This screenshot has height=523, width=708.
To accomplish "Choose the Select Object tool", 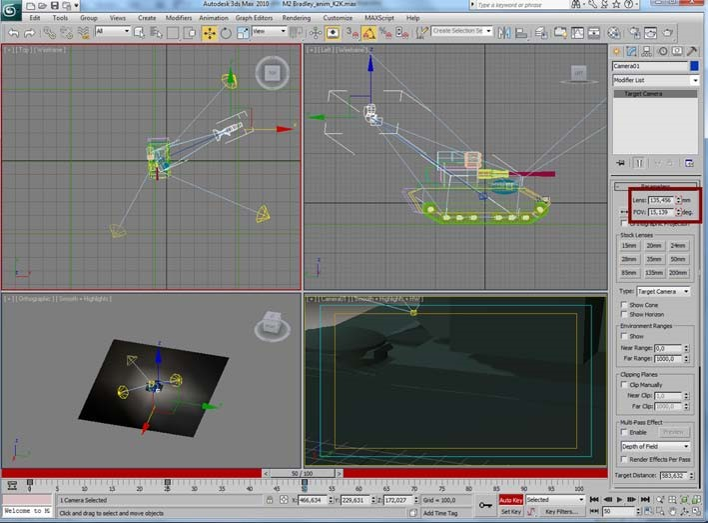I will [x=140, y=33].
